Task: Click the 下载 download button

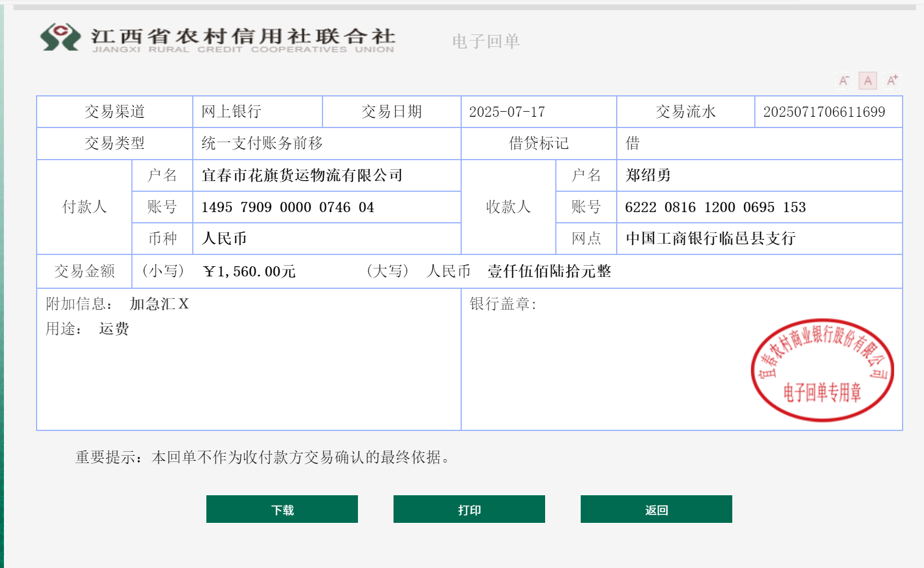Action: click(x=282, y=509)
